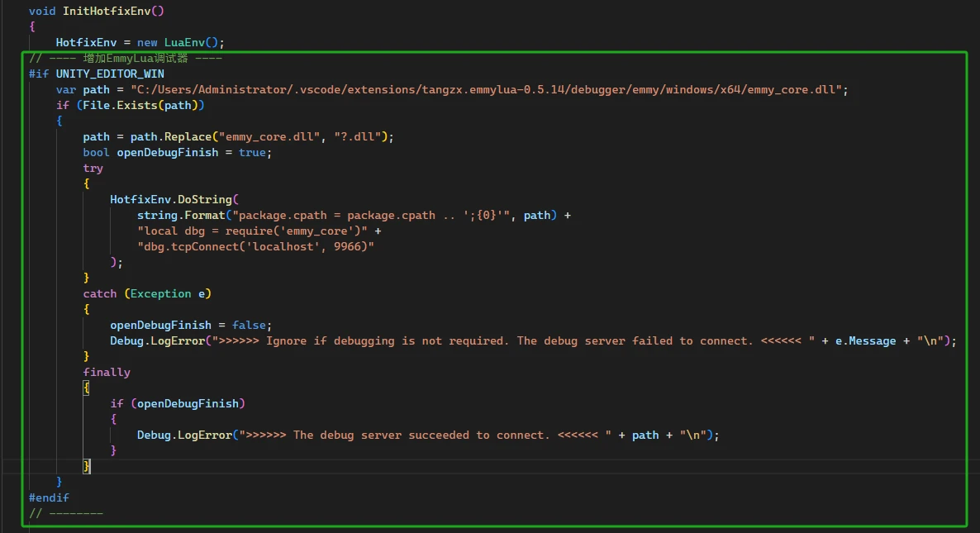Click the emmy_core.dll path string
This screenshot has height=533, width=980.
(x=486, y=89)
